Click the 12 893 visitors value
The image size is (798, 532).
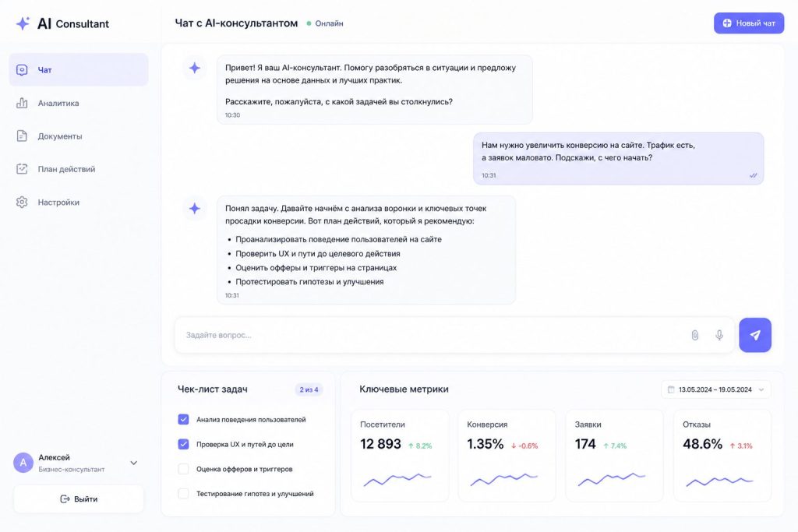380,444
